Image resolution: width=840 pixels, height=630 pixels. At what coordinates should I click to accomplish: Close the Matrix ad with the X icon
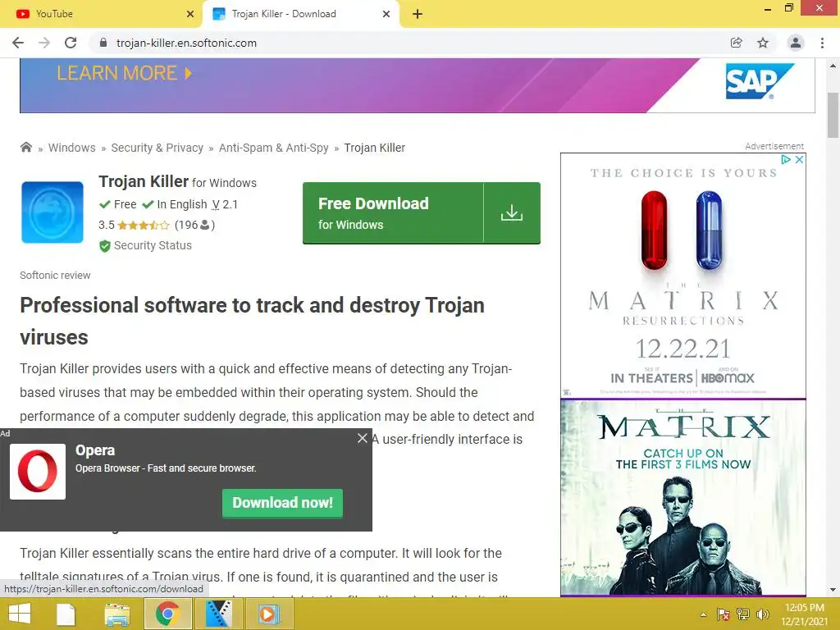point(799,160)
